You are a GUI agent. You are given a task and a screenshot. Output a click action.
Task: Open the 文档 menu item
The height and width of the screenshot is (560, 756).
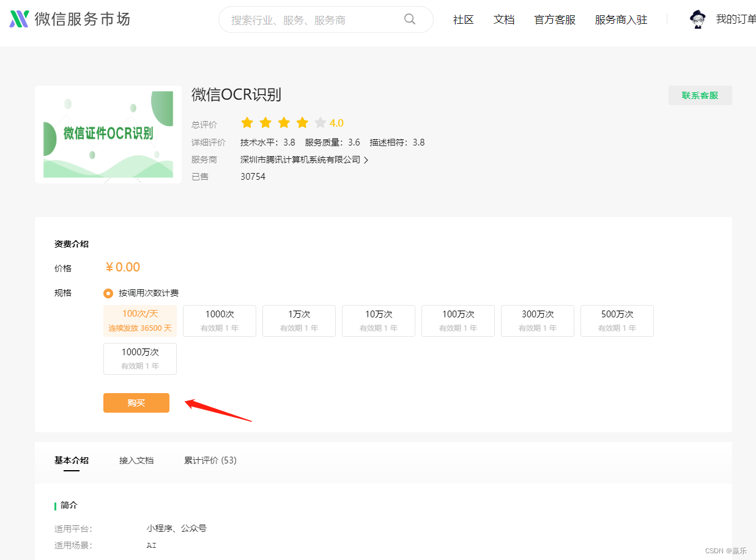click(x=504, y=20)
